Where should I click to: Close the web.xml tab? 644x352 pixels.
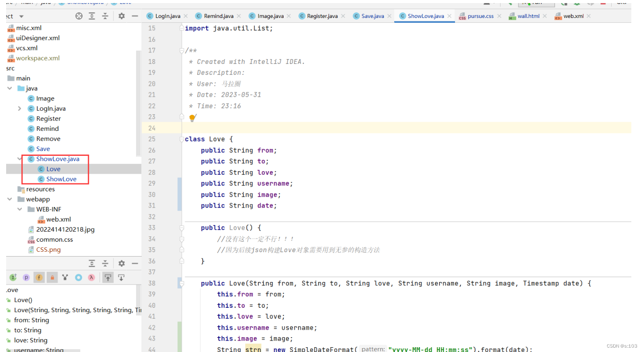(589, 16)
